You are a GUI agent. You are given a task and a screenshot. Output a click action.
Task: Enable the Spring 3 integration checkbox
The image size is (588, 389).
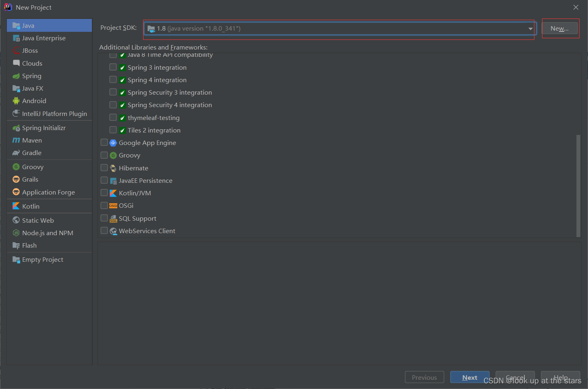(113, 67)
